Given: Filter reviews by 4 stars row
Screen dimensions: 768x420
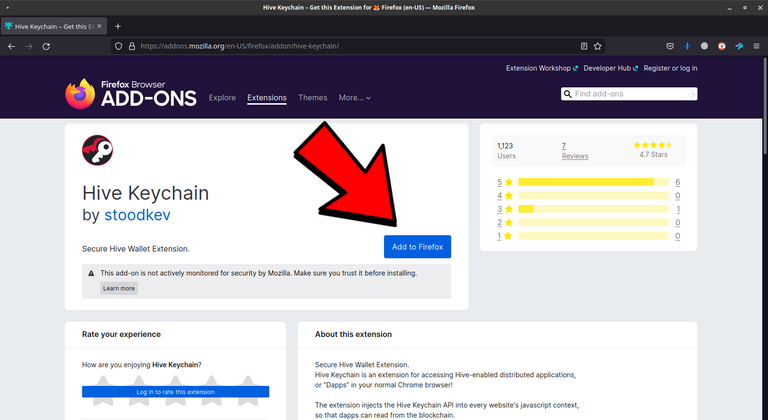Looking at the screenshot, I should point(589,196).
